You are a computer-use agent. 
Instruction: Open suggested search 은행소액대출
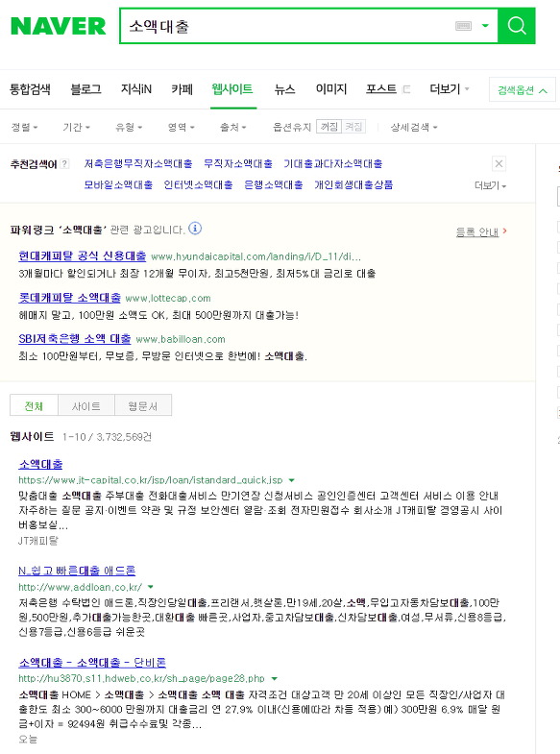click(273, 184)
